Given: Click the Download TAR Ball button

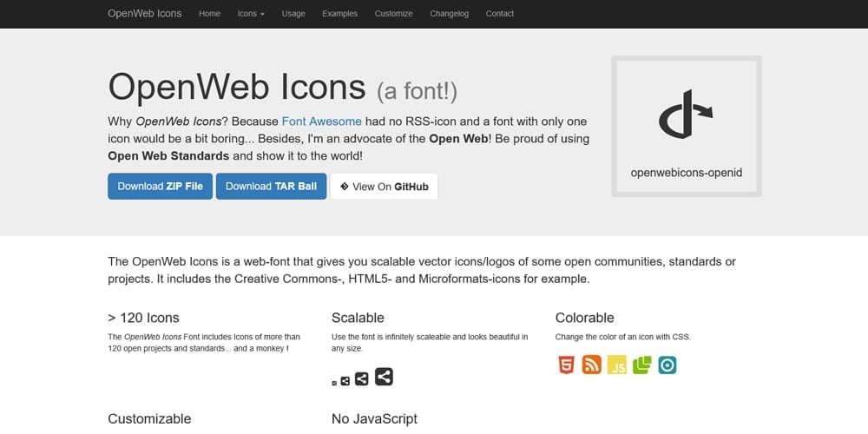Looking at the screenshot, I should click(271, 187).
